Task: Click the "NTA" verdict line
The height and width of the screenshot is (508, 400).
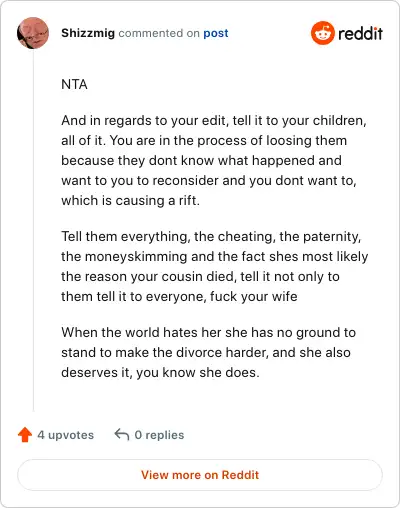Action: (x=74, y=84)
